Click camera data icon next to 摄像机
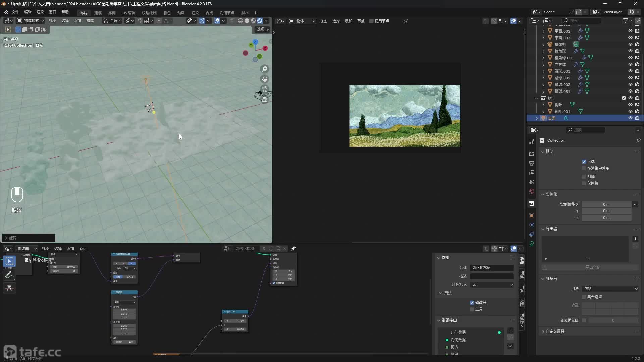 point(576,44)
